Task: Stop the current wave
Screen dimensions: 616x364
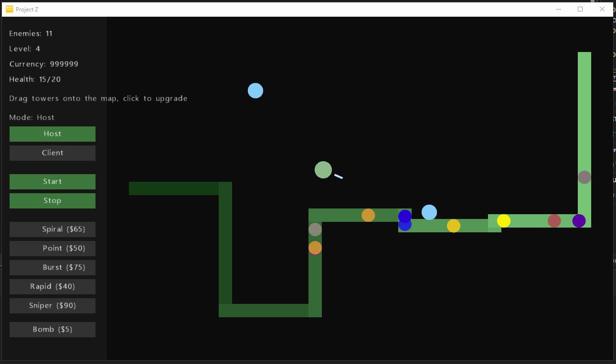Action: click(52, 200)
